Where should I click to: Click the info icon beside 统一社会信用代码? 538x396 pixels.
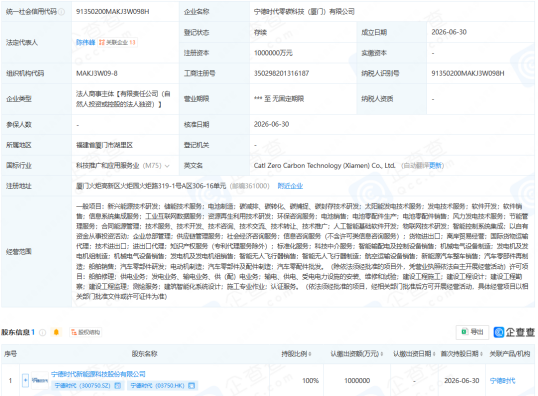point(61,12)
